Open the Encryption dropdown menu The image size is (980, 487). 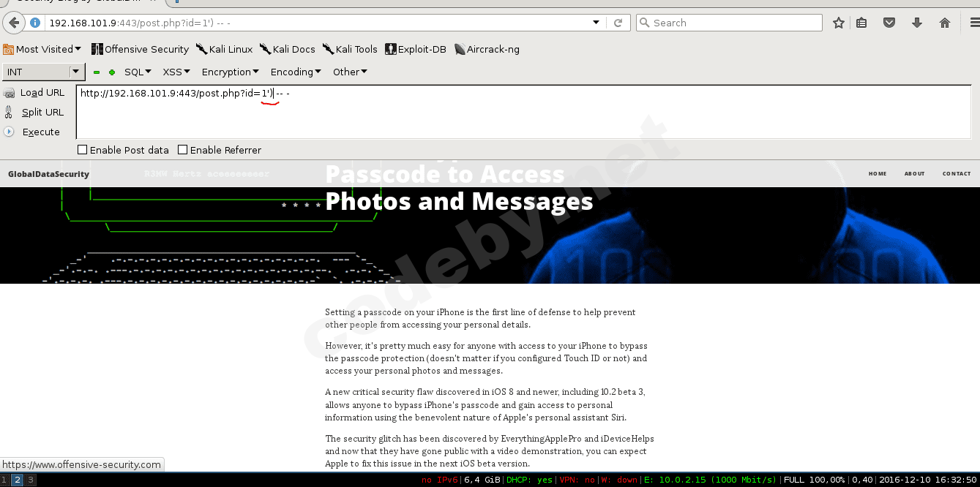click(x=231, y=72)
